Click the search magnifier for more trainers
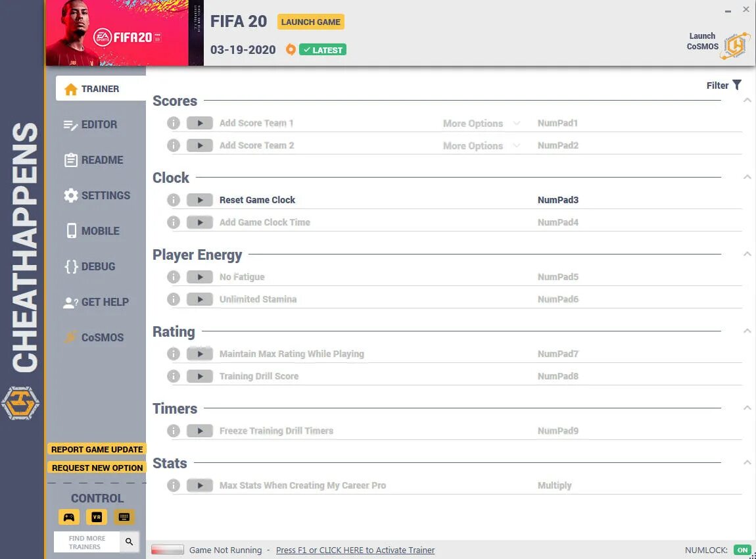The height and width of the screenshot is (559, 756). tap(130, 542)
